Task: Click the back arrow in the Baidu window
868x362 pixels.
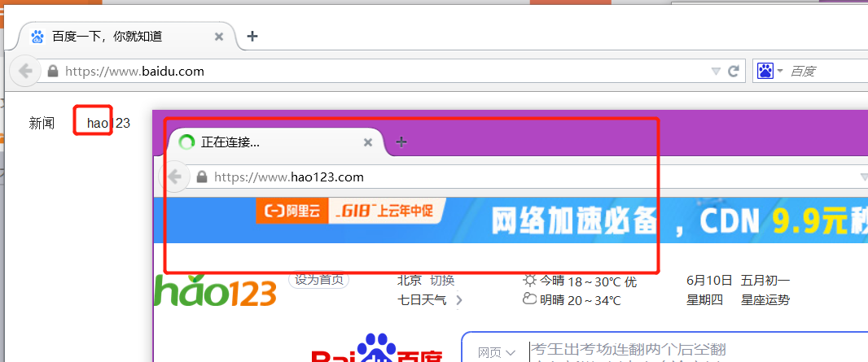Action: tap(25, 72)
